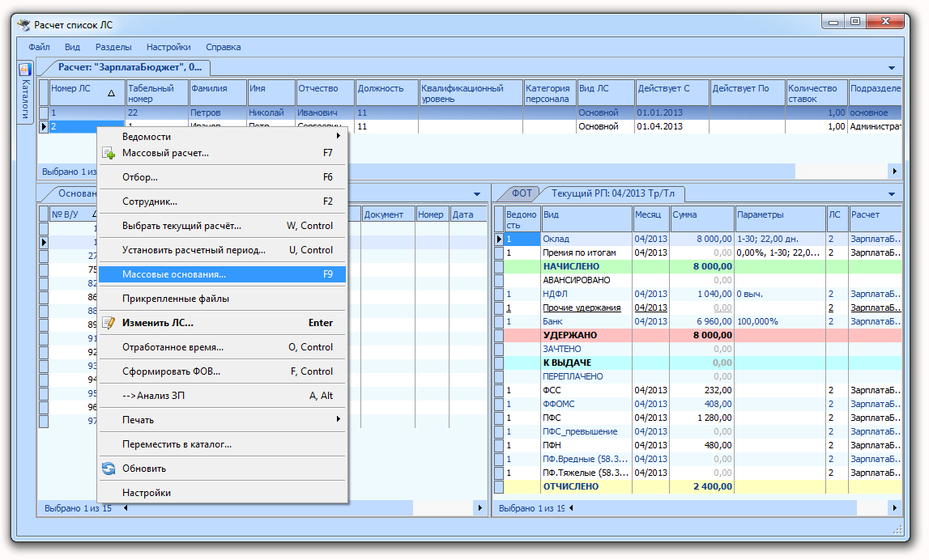Switch to the ФОТ tab
The width and height of the screenshot is (929, 560).
pyautogui.click(x=522, y=193)
